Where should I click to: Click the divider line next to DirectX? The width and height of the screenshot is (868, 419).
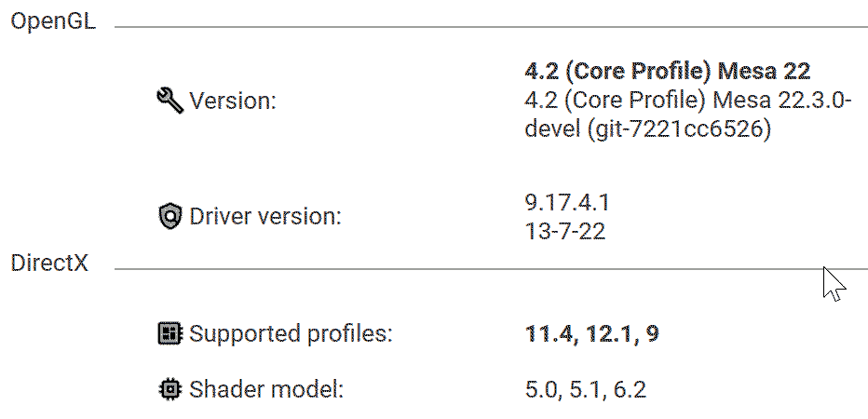(x=491, y=269)
